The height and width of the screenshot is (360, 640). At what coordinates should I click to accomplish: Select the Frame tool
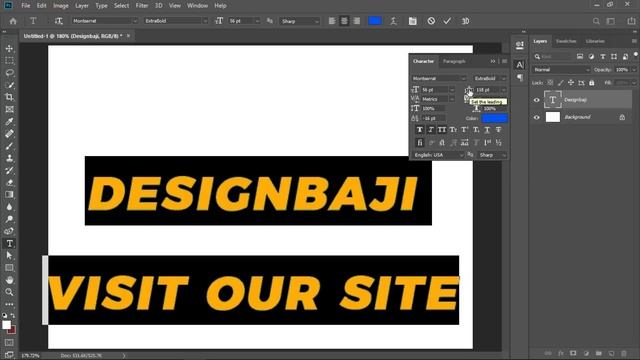[9, 109]
